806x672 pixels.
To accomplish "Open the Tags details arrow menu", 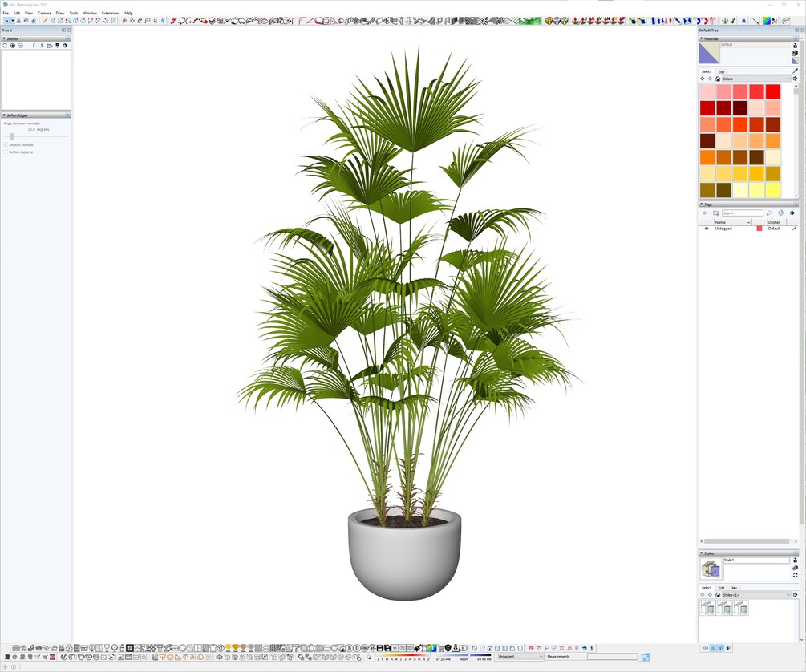I will tap(792, 213).
